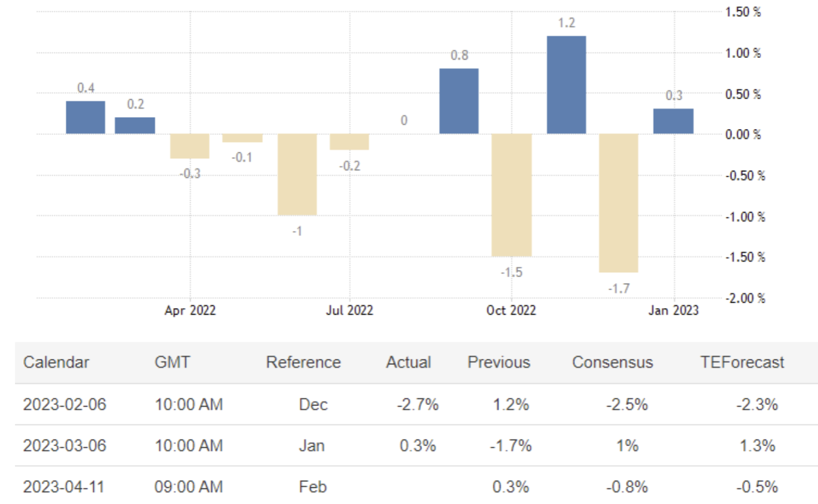Click the Reference column header
Image resolution: width=818 pixels, height=504 pixels.
(x=303, y=362)
